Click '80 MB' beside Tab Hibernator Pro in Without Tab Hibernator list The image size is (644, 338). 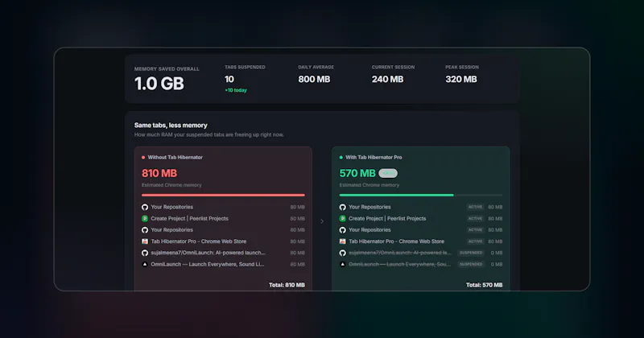(297, 241)
